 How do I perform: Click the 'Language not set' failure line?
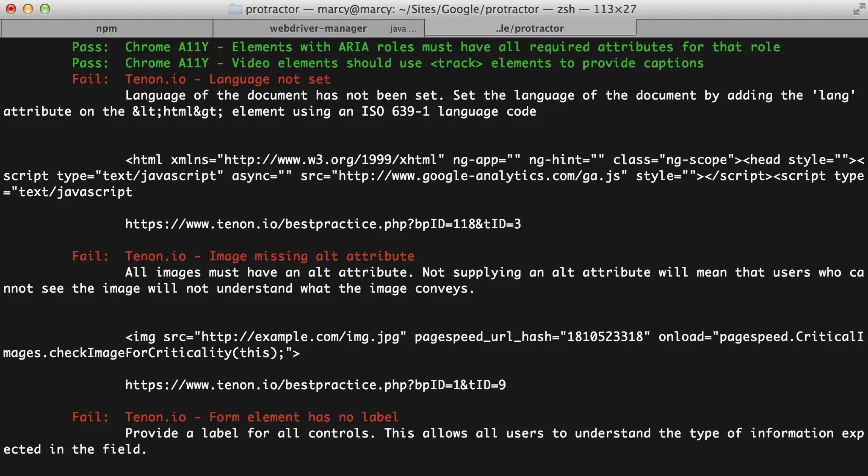(x=269, y=79)
